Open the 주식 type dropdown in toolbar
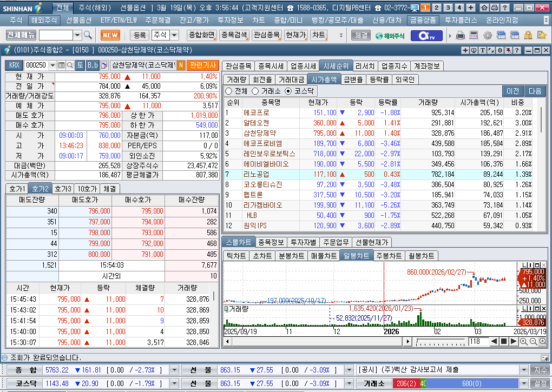 point(175,35)
